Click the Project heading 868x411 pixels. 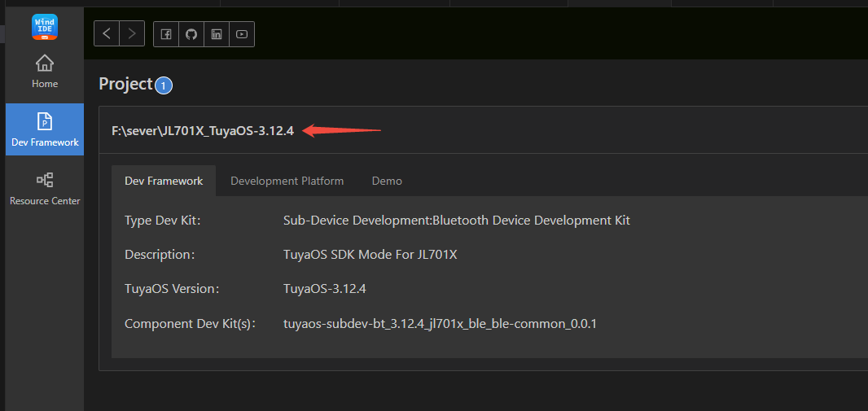[125, 84]
